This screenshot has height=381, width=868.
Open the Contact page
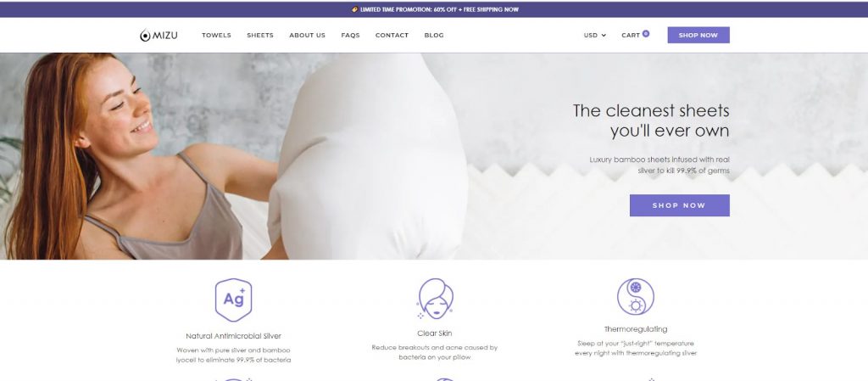[x=392, y=35]
